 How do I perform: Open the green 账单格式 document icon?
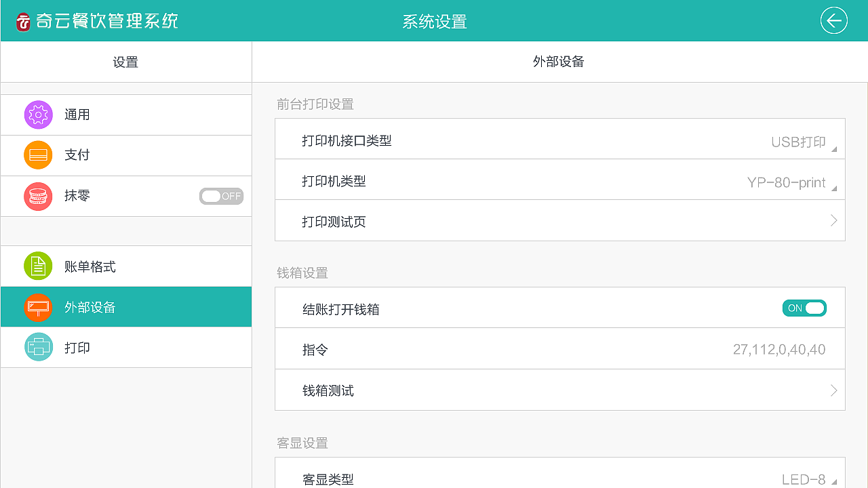coord(38,266)
